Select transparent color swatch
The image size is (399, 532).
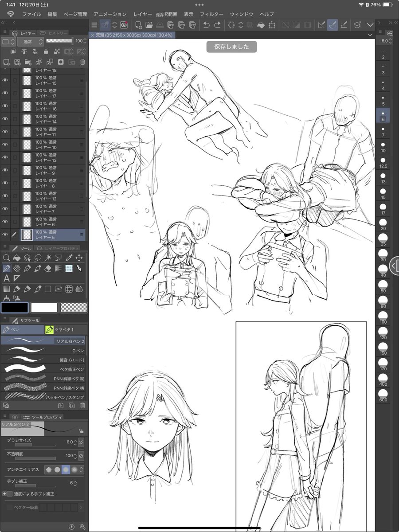[x=74, y=308]
